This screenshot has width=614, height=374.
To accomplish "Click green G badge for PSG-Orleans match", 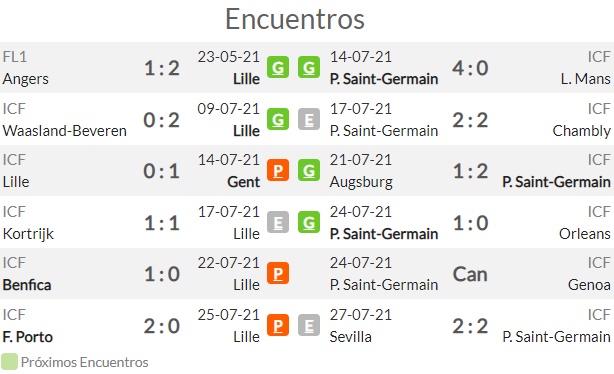I will pyautogui.click(x=309, y=222).
